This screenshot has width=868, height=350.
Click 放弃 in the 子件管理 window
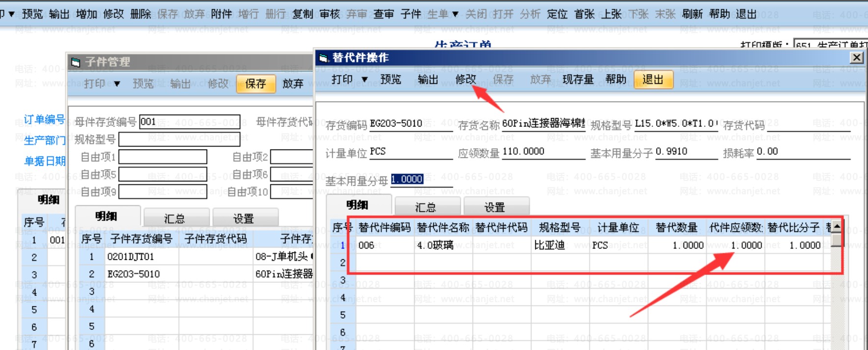tap(293, 84)
